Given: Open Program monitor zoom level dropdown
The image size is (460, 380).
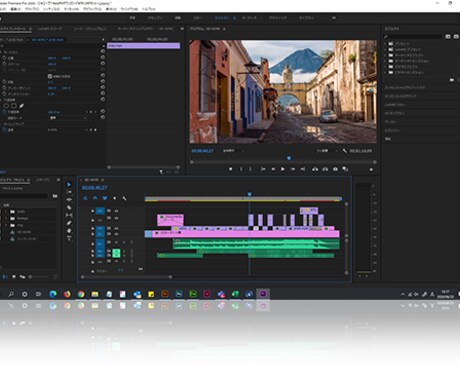Looking at the screenshot, I should point(234,151).
